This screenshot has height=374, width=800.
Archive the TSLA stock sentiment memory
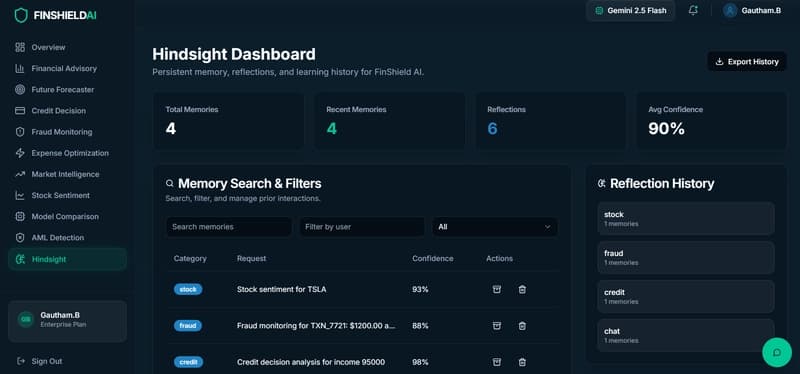(x=496, y=289)
